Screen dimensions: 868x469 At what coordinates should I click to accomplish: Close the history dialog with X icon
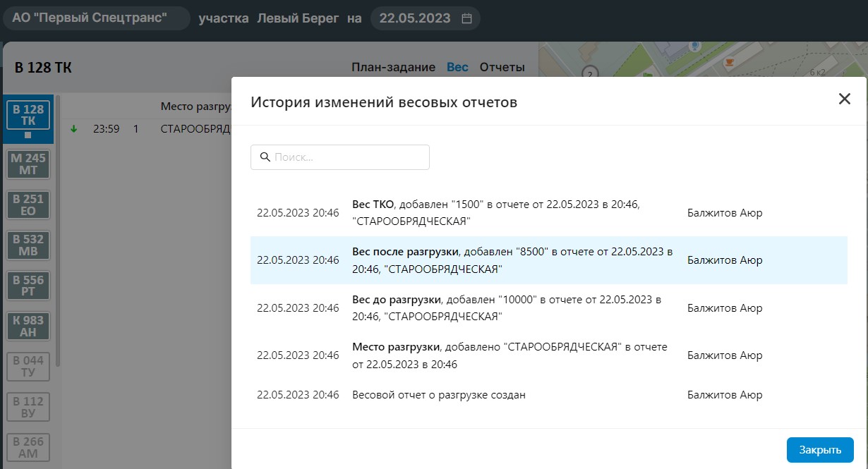tap(844, 99)
